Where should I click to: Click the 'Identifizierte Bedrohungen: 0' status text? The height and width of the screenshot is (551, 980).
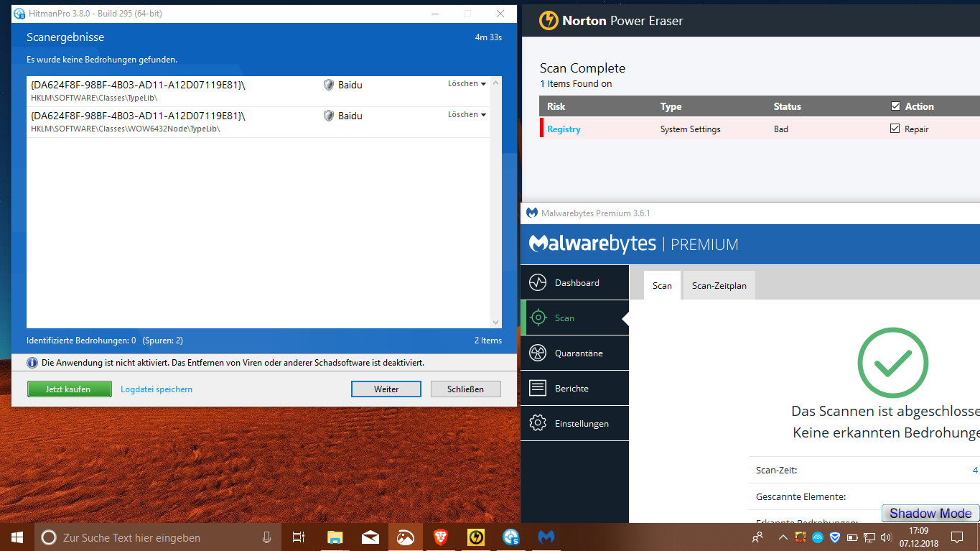pos(81,341)
